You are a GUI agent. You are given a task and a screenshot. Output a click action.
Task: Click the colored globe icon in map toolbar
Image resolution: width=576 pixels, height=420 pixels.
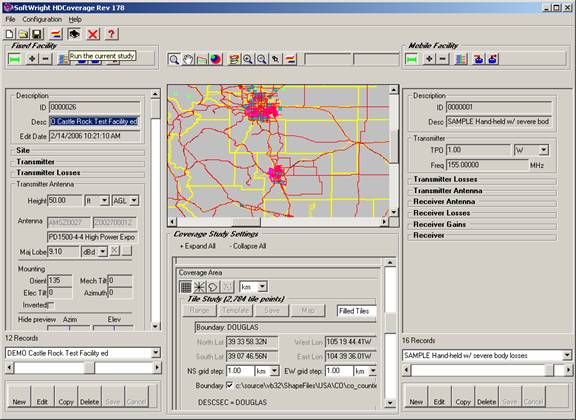pyautogui.click(x=216, y=59)
